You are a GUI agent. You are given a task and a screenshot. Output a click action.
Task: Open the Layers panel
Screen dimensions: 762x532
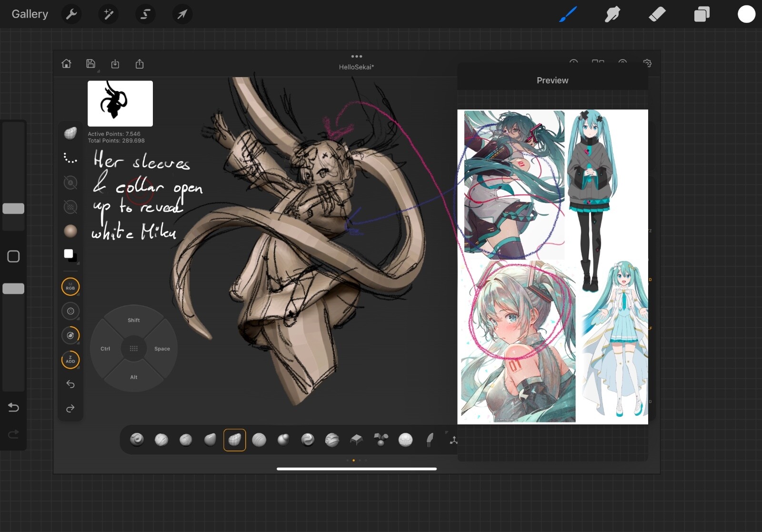pos(702,14)
